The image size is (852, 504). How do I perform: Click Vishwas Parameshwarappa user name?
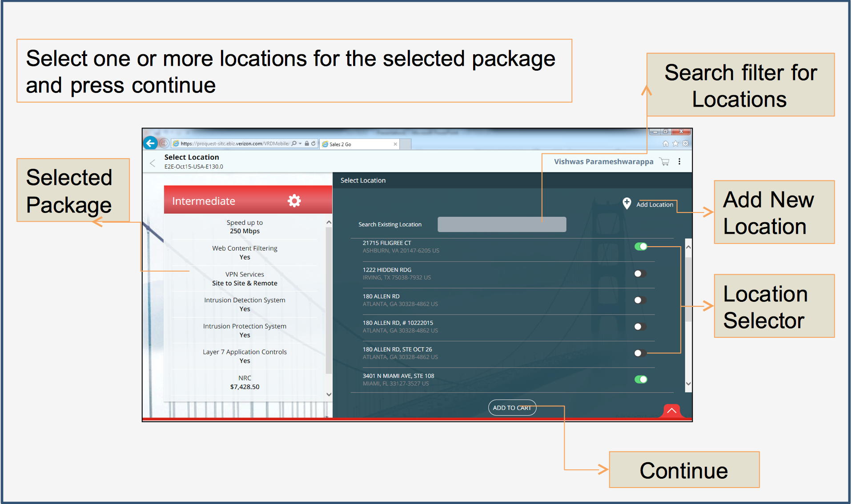603,162
